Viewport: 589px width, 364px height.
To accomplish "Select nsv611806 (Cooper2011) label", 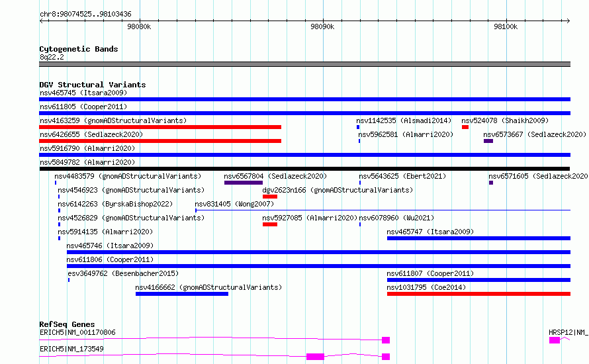I will [110, 259].
